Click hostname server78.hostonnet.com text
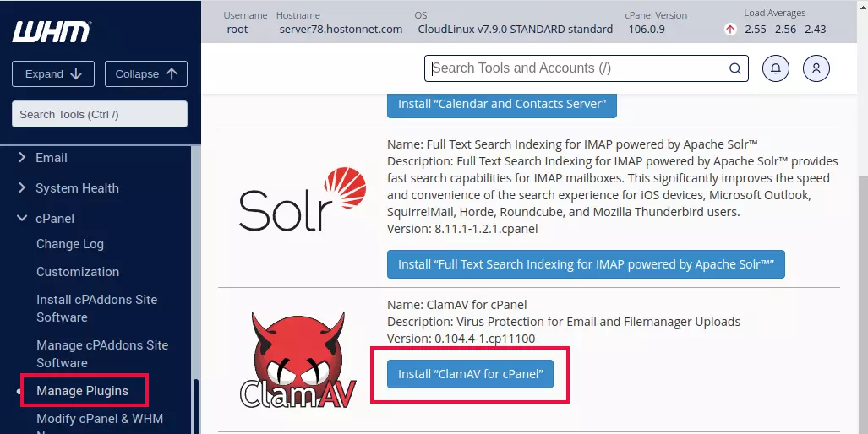Viewport: 868px width, 434px height. pos(341,30)
